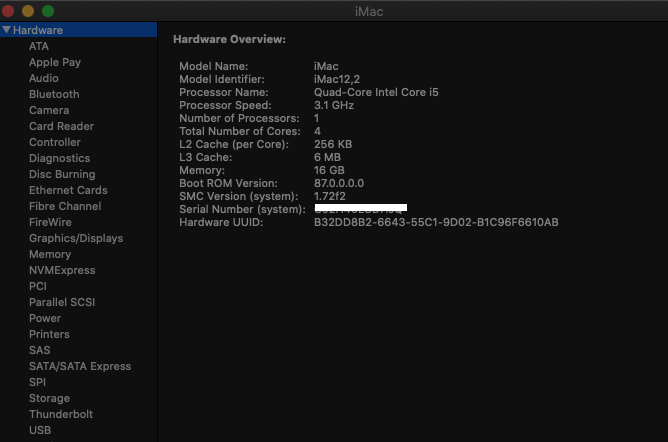Click the Model Identifier value iMac12,2
The image size is (668, 442).
coord(337,79)
